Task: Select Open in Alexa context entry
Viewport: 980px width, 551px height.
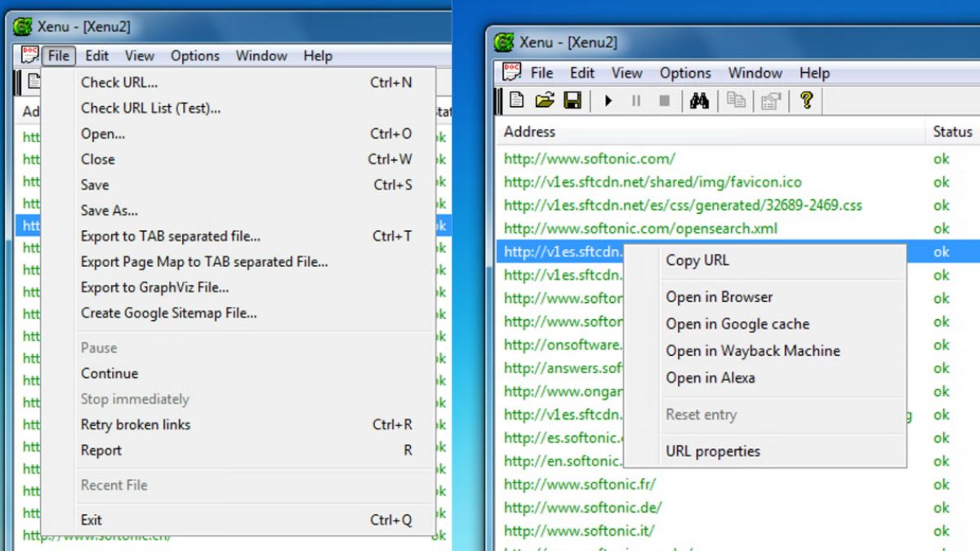Action: (765, 378)
